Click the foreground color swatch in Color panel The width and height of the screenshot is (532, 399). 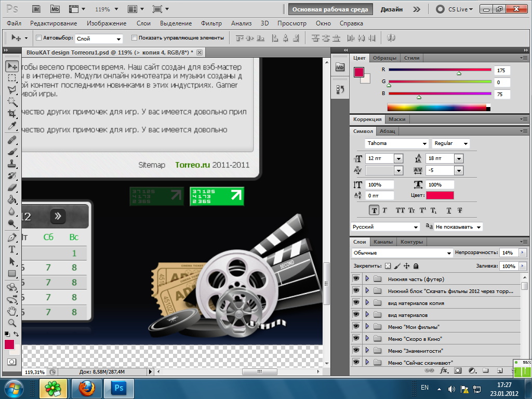coord(359,72)
